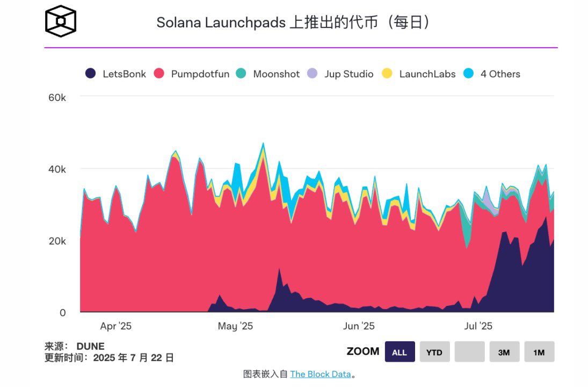Toggle Pumpdotfun series in legend
This screenshot has height=387, width=588.
[192, 74]
